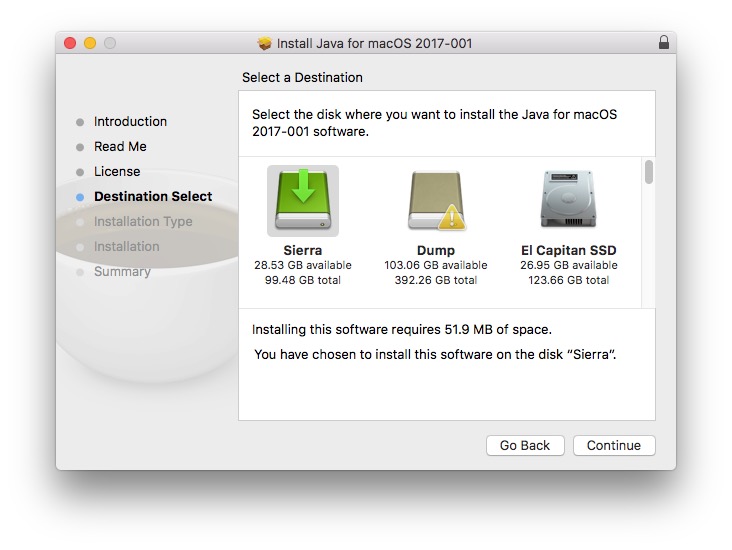Choose the El Capitan SSD drive icon
The image size is (732, 550).
pos(568,199)
